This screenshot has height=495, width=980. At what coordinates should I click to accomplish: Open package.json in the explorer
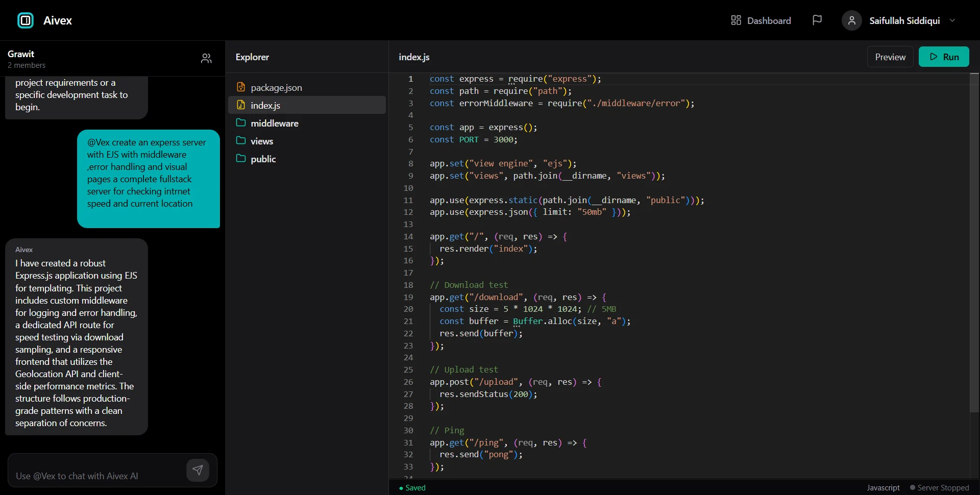[x=307, y=87]
